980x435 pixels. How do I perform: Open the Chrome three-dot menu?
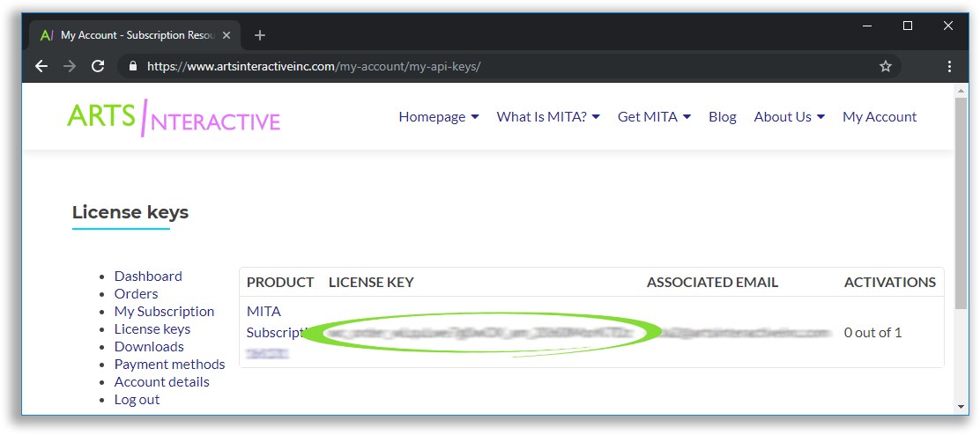(949, 66)
